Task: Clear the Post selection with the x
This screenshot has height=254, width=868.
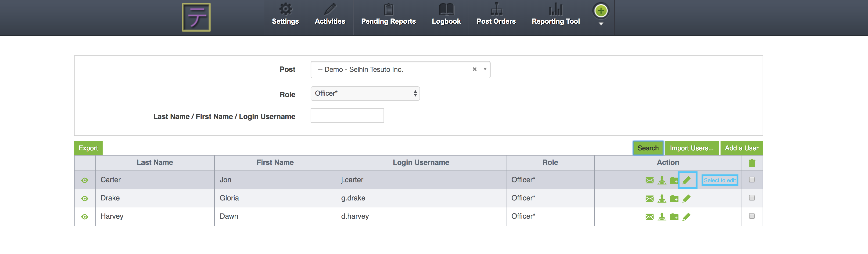Action: tap(474, 69)
